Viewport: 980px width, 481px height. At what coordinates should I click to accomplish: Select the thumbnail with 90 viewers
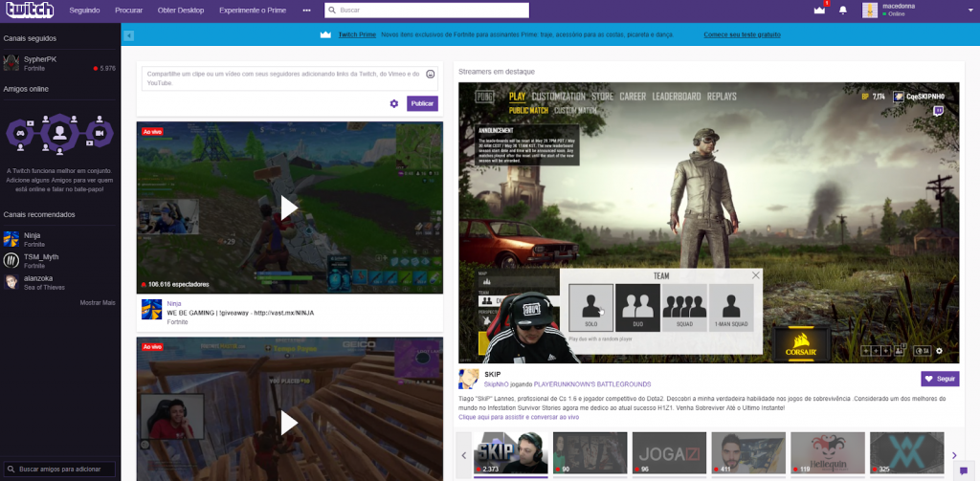coord(590,453)
